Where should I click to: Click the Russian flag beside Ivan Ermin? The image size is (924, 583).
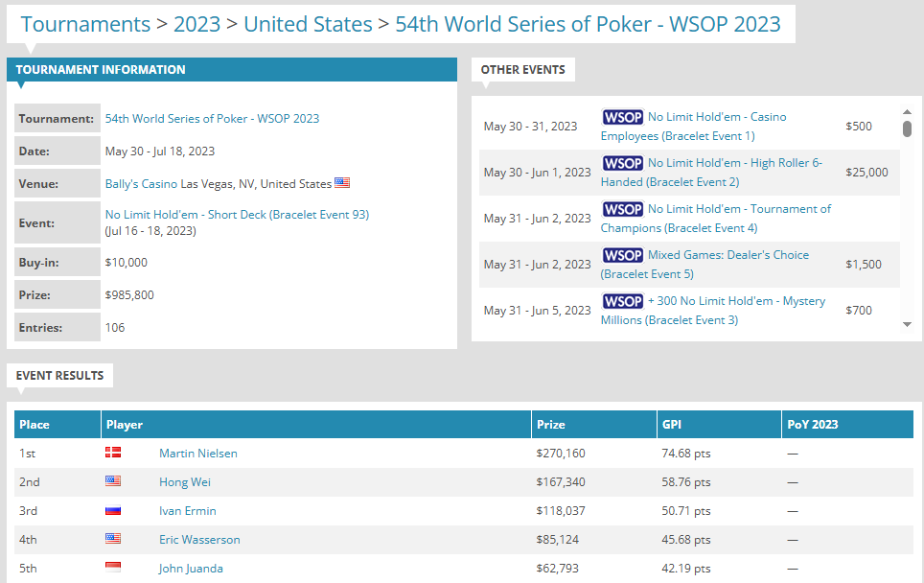point(112,510)
